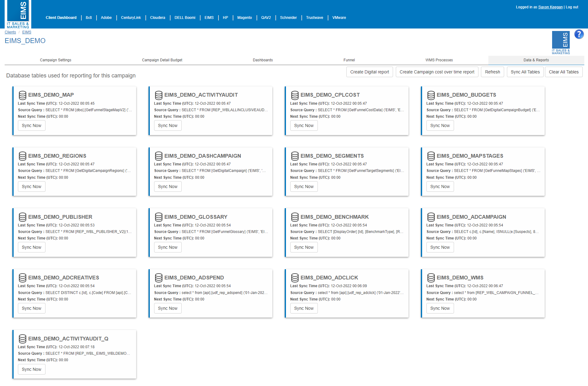
Task: Click database icon for EIMS_DEMO_ADCLICK
Action: [x=295, y=278]
